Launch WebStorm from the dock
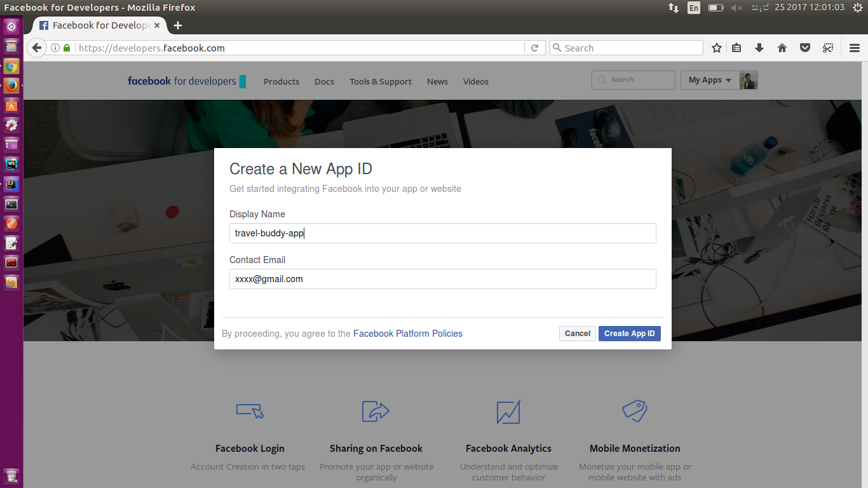868x488 pixels. click(11, 165)
